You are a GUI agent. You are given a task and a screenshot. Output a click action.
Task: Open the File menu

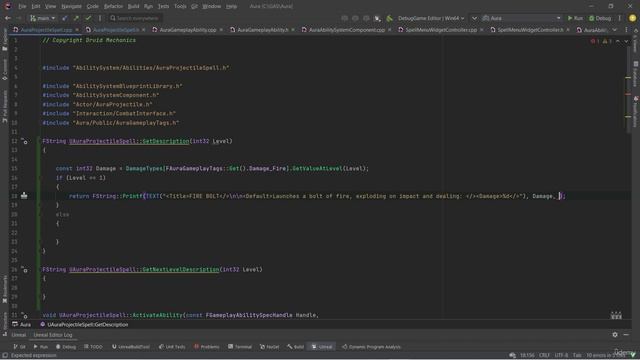click(22, 6)
